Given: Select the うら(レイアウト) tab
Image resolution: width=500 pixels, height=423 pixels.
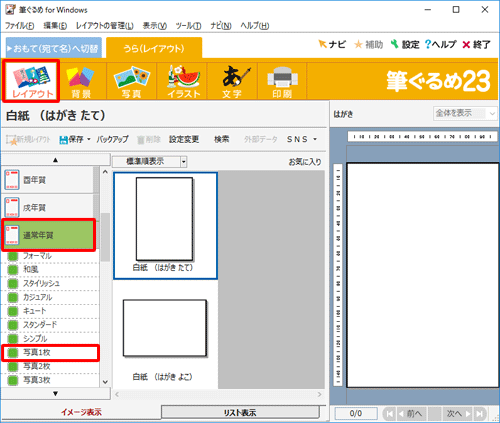Looking at the screenshot, I should [154, 48].
